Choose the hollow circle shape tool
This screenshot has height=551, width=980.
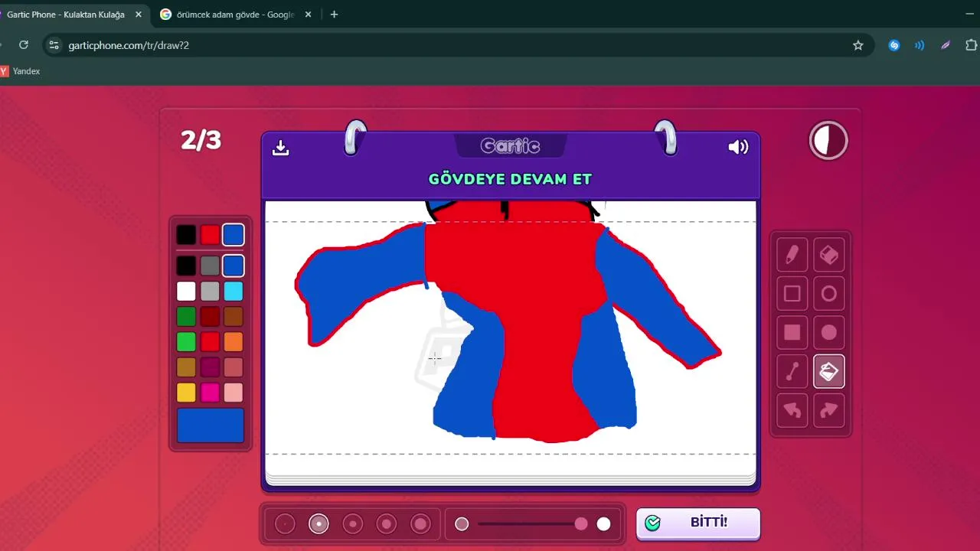coord(829,294)
